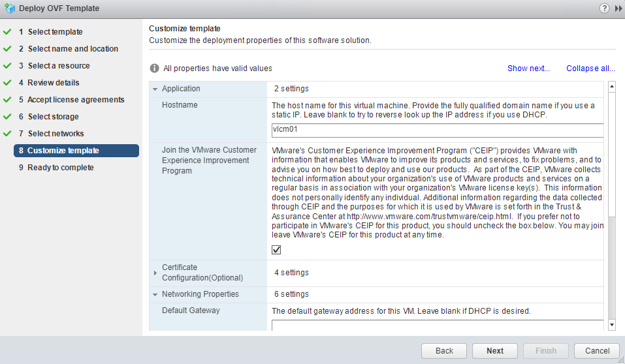Collapse the Application section
Viewport: 625px width, 364px height.
coord(155,89)
